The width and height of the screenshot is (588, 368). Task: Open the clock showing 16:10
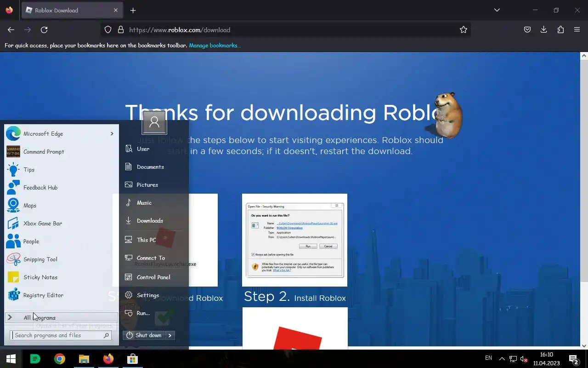tap(546, 359)
